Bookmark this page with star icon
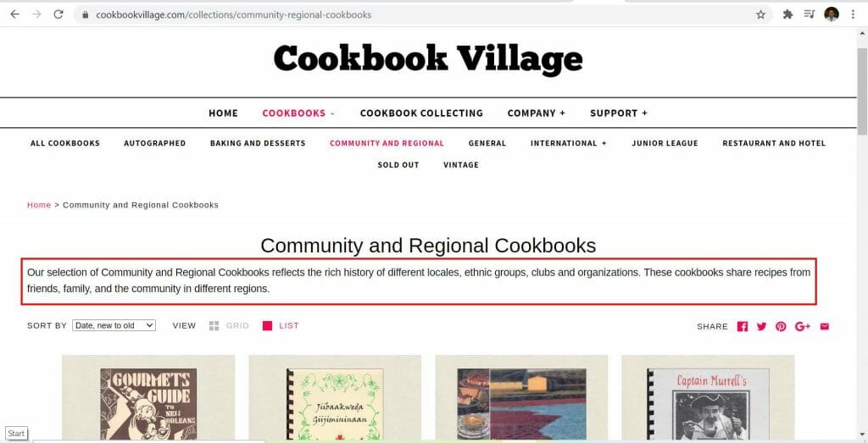The image size is (868, 443). tap(760, 14)
